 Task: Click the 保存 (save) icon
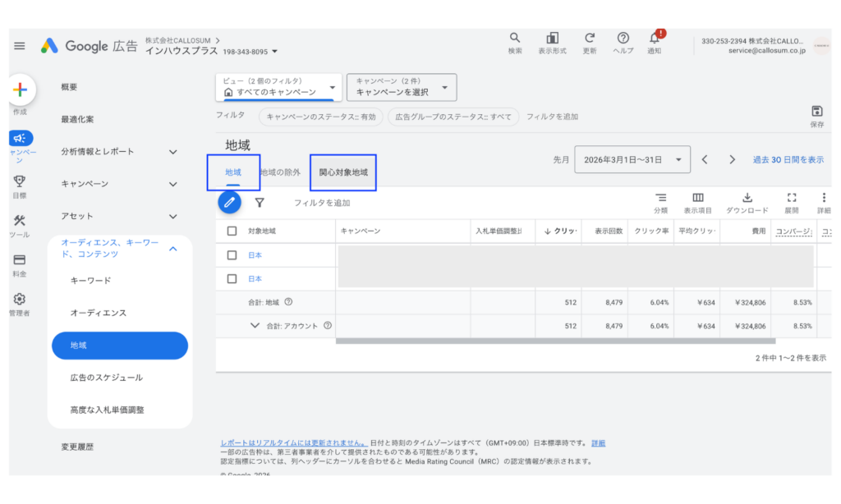click(x=816, y=112)
